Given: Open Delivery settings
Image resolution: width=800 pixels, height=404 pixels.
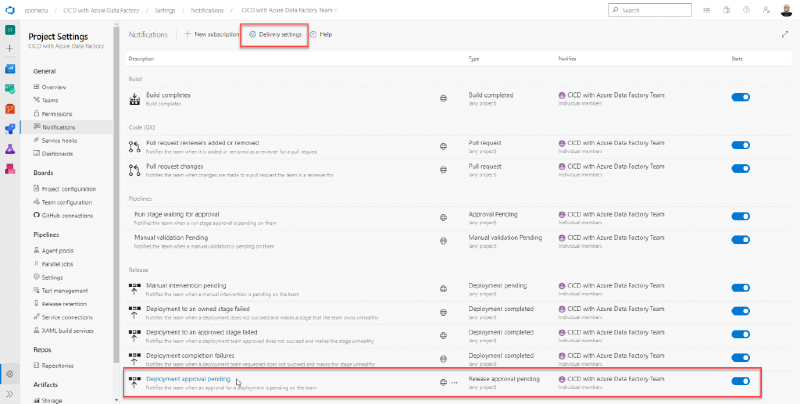Looking at the screenshot, I should click(x=276, y=34).
